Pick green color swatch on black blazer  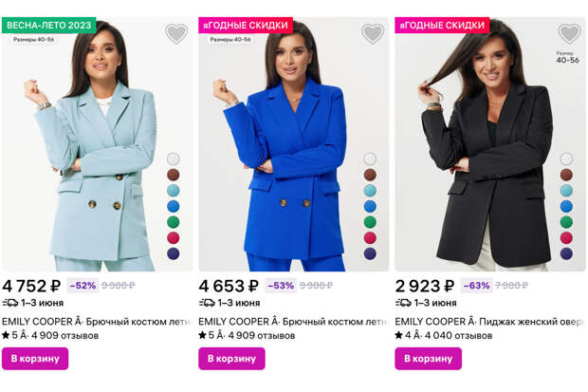[x=566, y=222]
